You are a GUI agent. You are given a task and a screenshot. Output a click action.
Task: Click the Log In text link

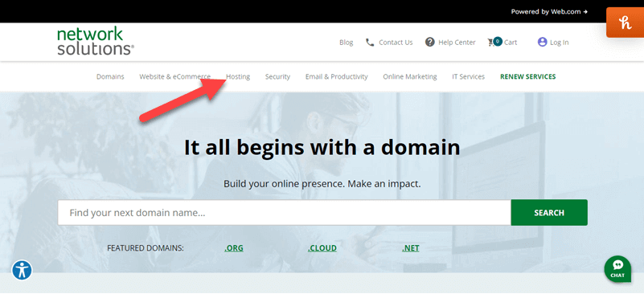pos(560,43)
